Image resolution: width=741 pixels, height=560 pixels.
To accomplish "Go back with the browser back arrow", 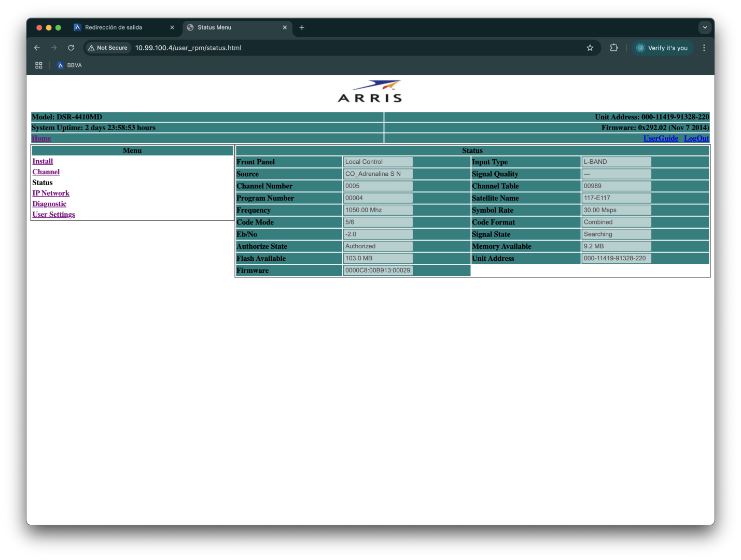I will point(37,48).
